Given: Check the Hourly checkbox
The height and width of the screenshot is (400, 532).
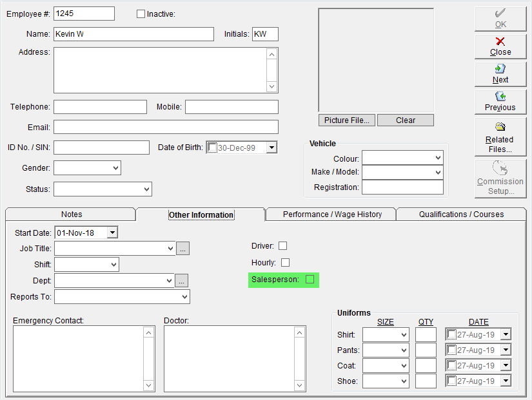Looking at the screenshot, I should click(x=285, y=262).
